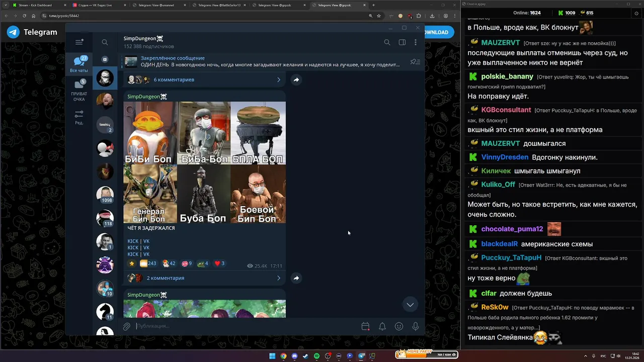The width and height of the screenshot is (644, 362).
Task: Switch to Telegram: View @BattleSailor13 tab
Action: coord(219,5)
